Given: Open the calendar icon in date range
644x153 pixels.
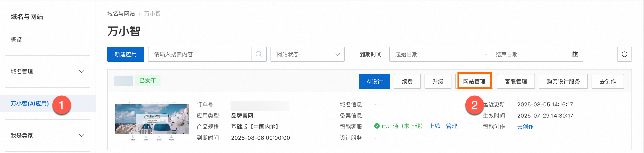Looking at the screenshot, I should pyautogui.click(x=575, y=54).
